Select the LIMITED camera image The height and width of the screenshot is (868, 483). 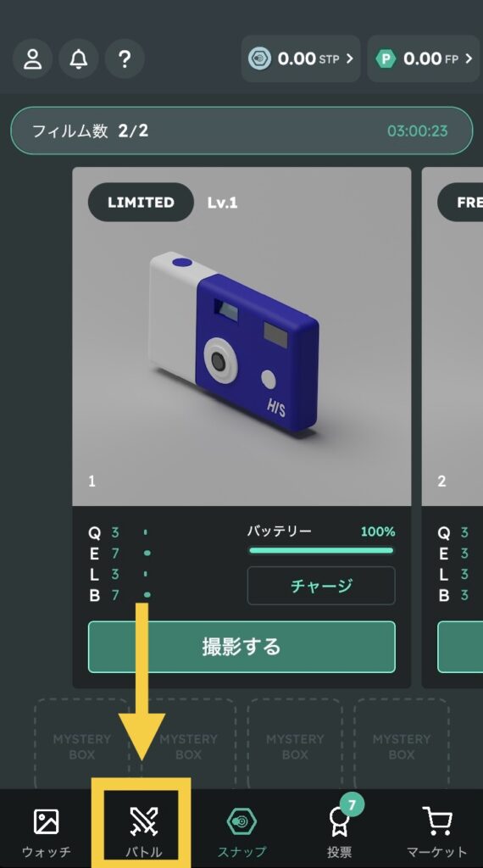tap(241, 337)
